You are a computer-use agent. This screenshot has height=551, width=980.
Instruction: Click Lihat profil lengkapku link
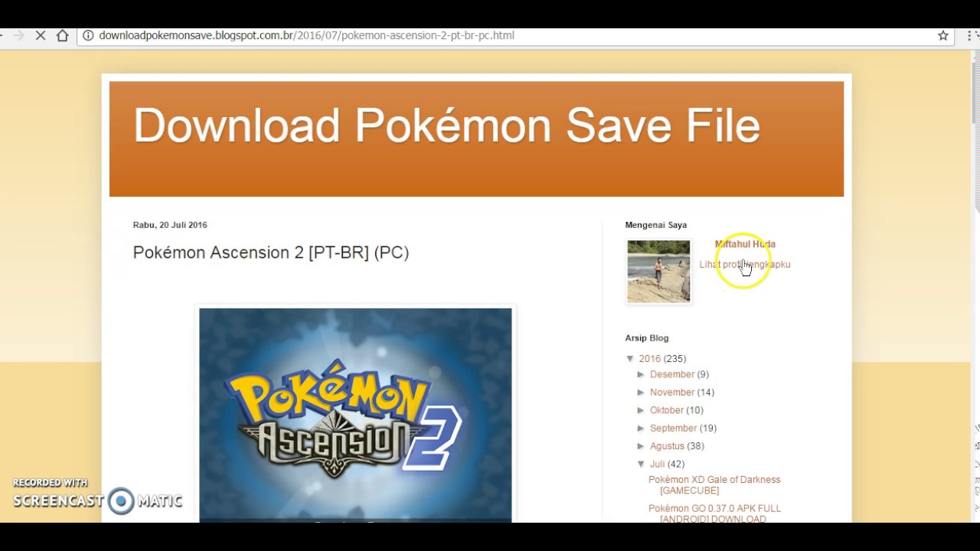tap(745, 264)
